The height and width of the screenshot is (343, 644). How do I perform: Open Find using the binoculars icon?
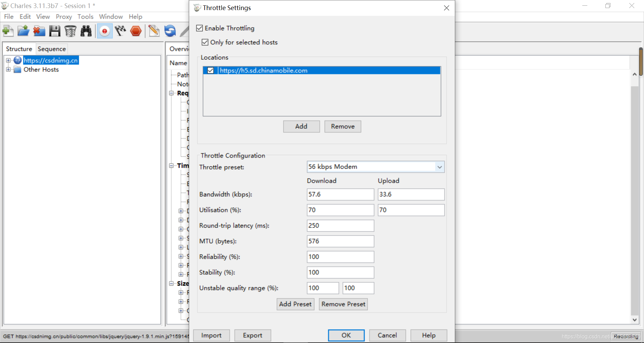[86, 31]
